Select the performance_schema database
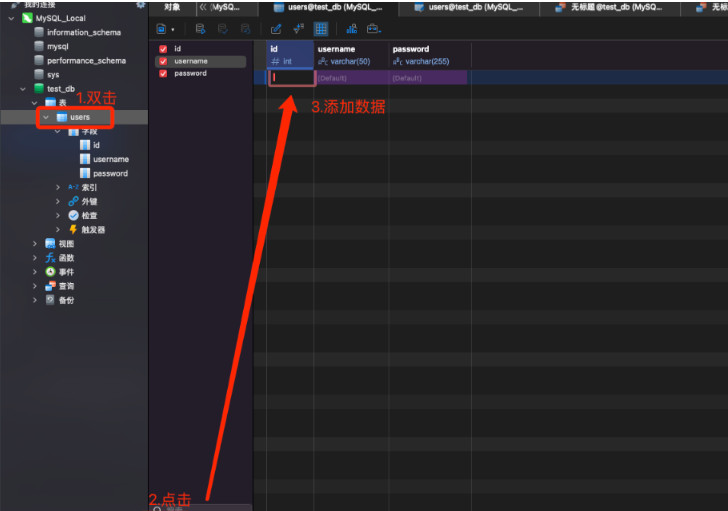Screen dimensions: 728x511 86,61
